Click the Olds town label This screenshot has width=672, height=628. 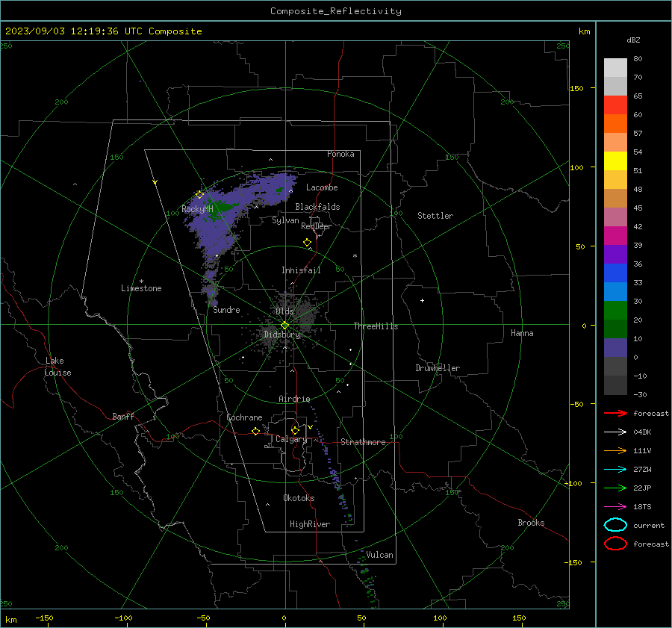pyautogui.click(x=284, y=311)
